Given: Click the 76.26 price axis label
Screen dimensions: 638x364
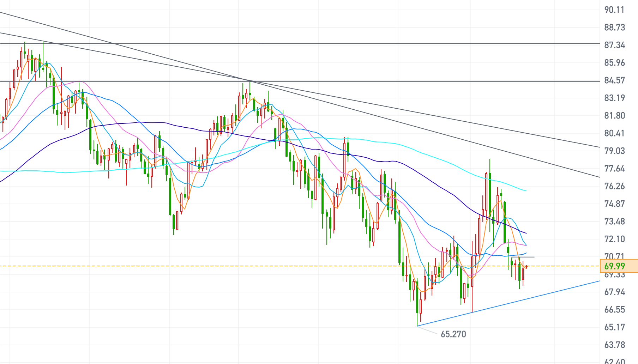Looking at the screenshot, I should point(614,186).
